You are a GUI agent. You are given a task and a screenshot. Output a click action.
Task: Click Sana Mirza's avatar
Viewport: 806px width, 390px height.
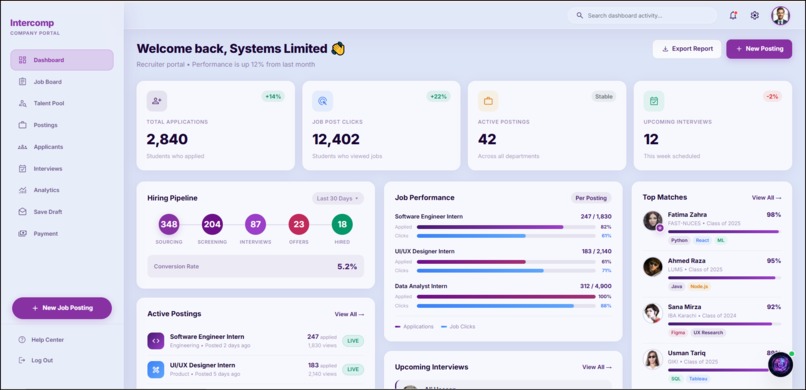tap(653, 313)
